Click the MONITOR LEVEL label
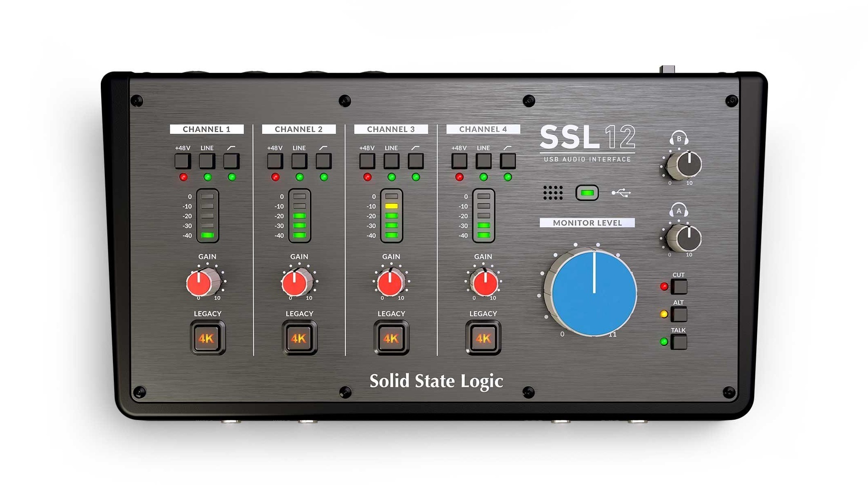Viewport: 868px width, 488px height. [x=587, y=223]
